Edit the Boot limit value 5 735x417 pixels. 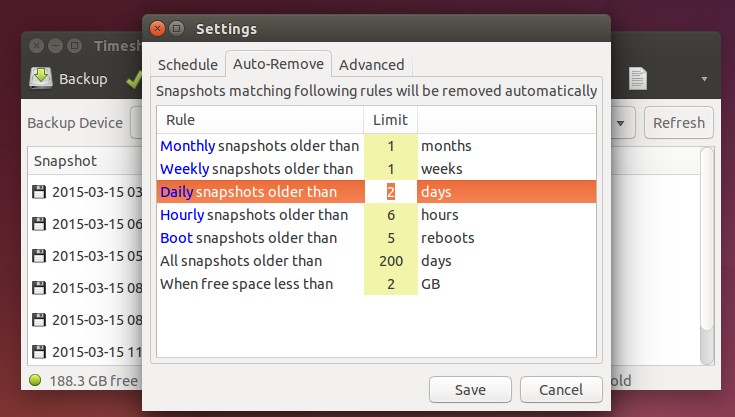point(390,238)
